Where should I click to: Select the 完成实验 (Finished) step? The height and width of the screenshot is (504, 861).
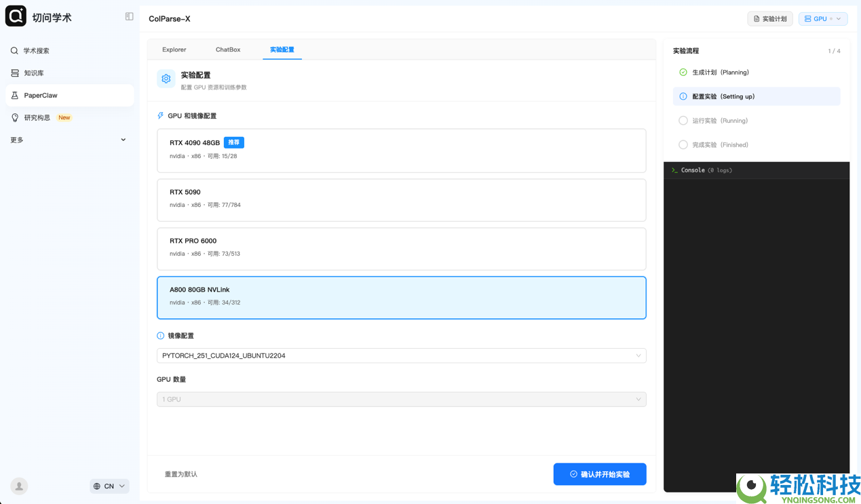coord(757,145)
